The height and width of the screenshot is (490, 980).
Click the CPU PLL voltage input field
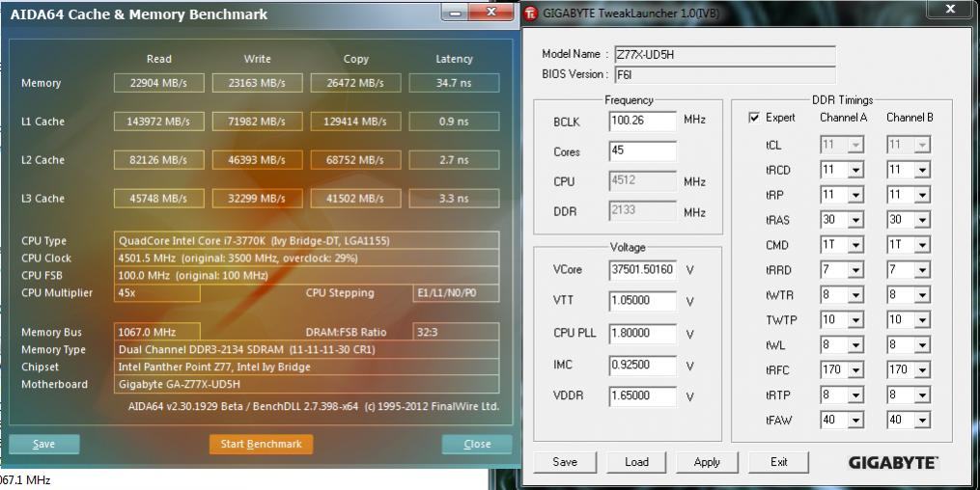pyautogui.click(x=642, y=333)
